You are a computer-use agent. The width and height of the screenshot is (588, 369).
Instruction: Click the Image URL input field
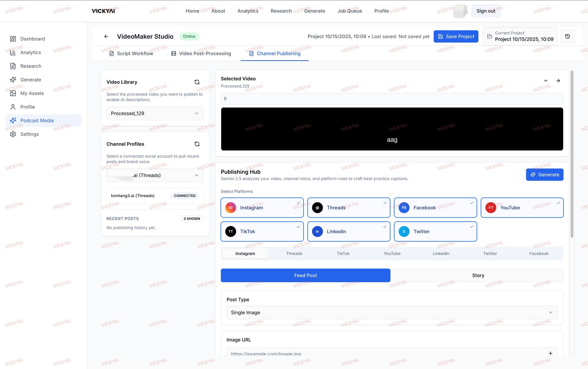click(x=383, y=353)
